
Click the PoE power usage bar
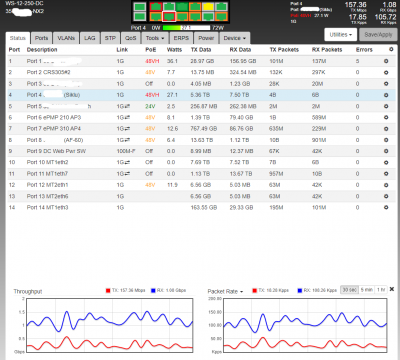[x=186, y=28]
